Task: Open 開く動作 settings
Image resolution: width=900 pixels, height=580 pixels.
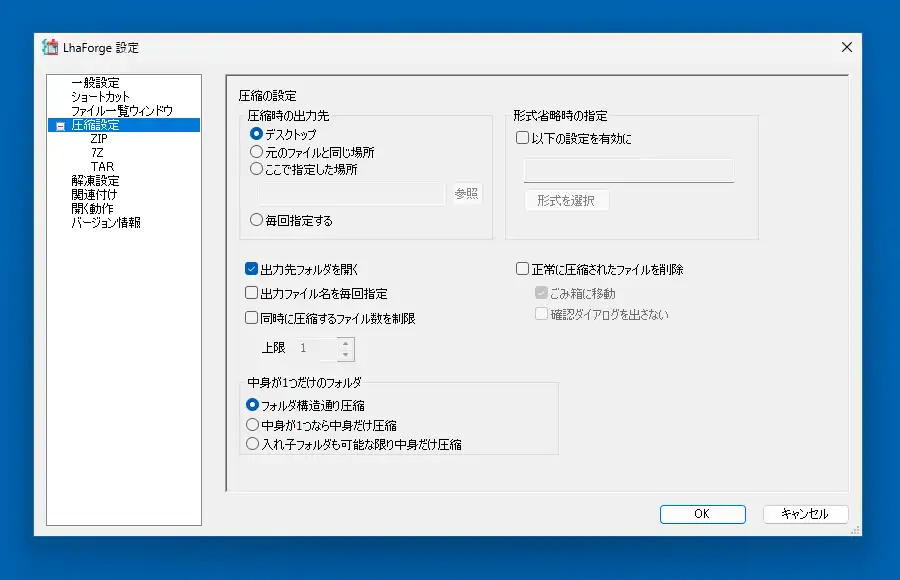Action: [92, 208]
